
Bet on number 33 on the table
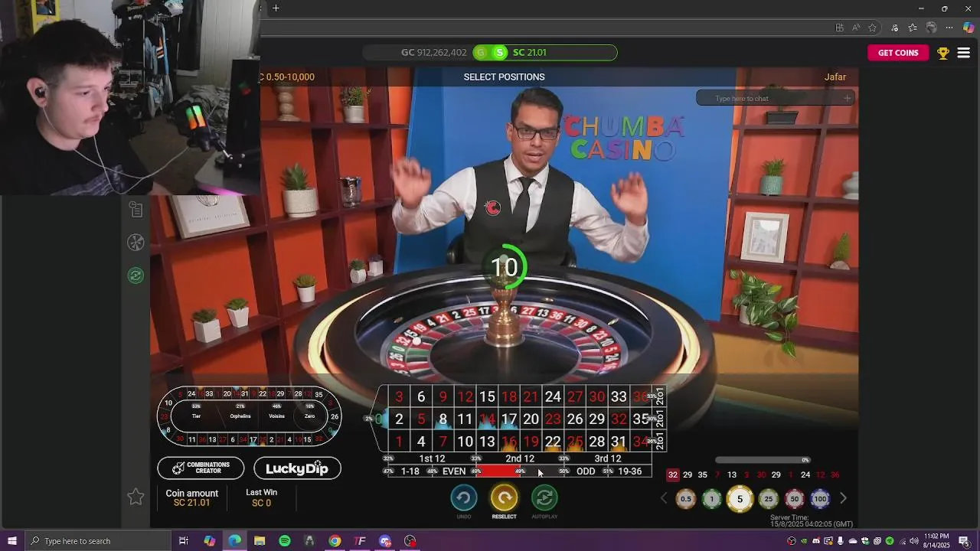click(x=619, y=396)
